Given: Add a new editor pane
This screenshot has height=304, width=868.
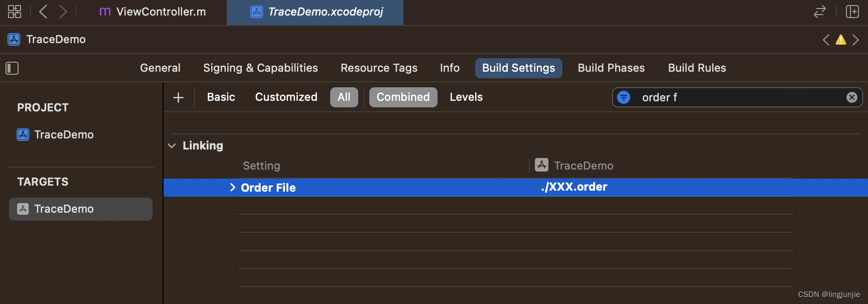Looking at the screenshot, I should coord(852,12).
